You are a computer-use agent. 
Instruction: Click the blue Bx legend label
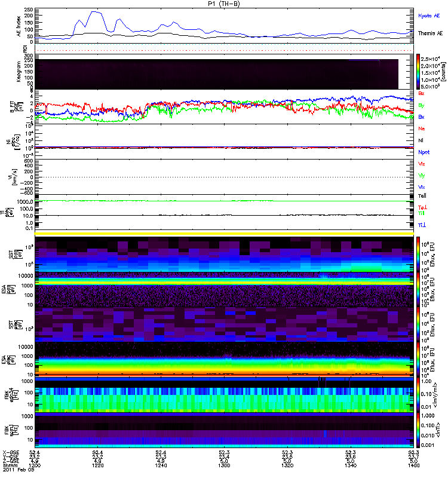(x=422, y=117)
